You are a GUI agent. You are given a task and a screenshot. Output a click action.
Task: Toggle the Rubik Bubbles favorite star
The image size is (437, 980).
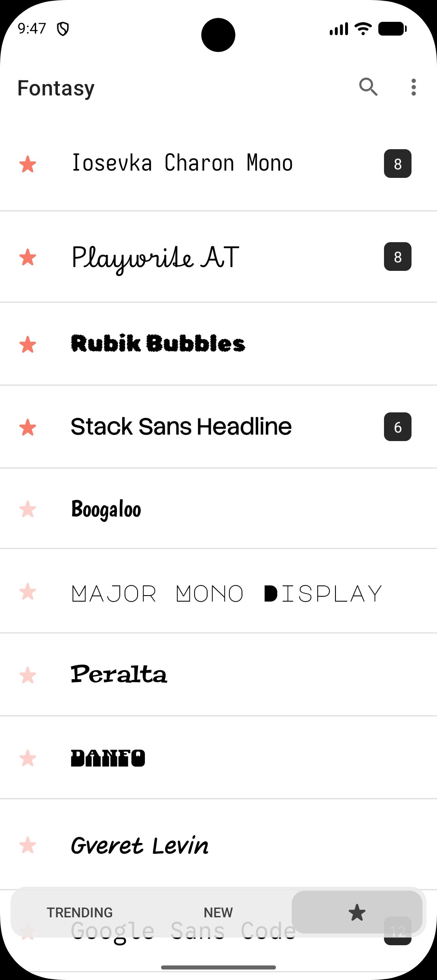(x=28, y=344)
